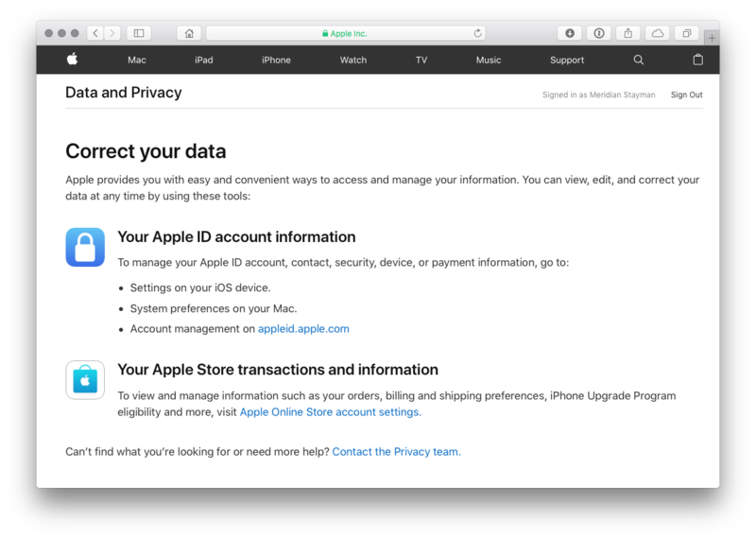The width and height of the screenshot is (756, 540).
Task: Go back to previous page
Action: [x=95, y=33]
